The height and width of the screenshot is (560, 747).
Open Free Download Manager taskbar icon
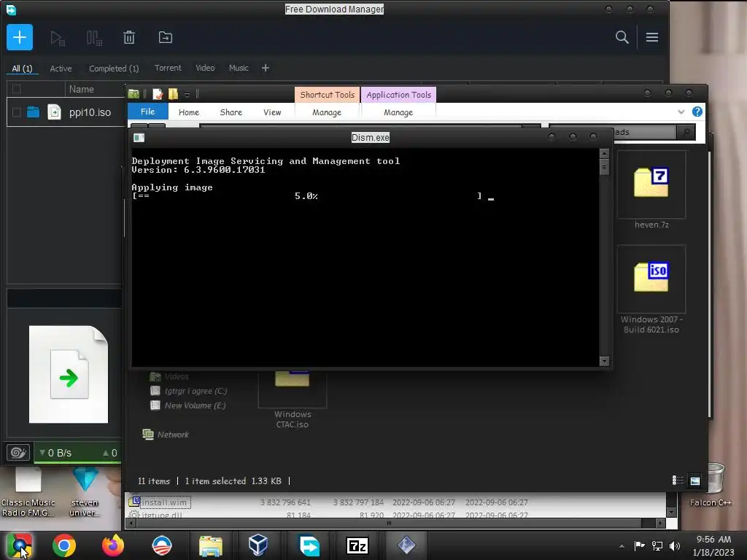pyautogui.click(x=309, y=545)
